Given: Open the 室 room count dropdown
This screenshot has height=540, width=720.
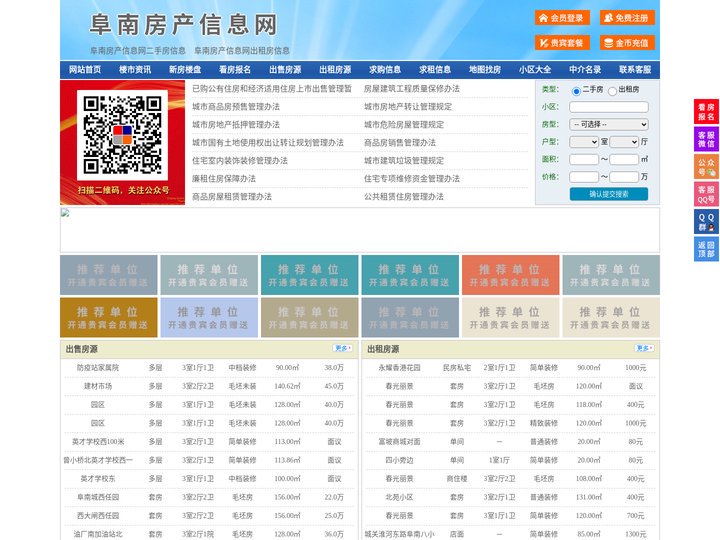Looking at the screenshot, I should coord(584,142).
